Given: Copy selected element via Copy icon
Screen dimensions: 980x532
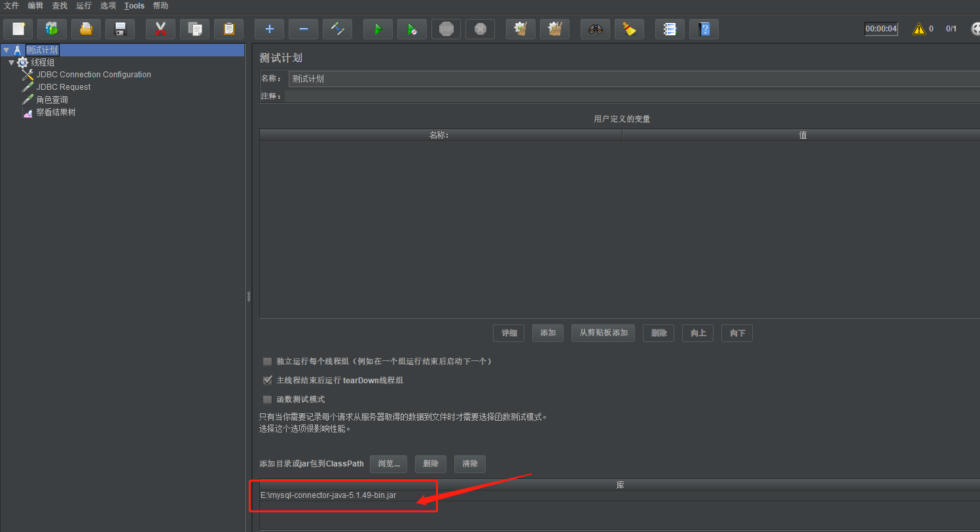Looking at the screenshot, I should click(194, 29).
